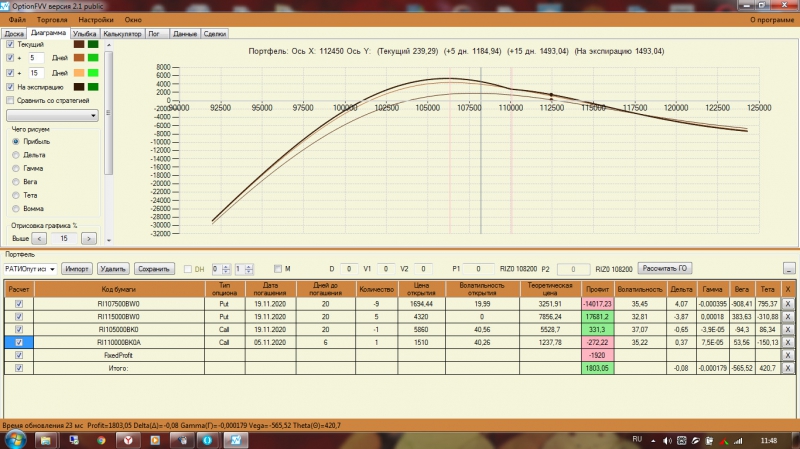This screenshot has width=800, height=449.
Task: Toggle Расчет checkbox for RI115000BW0
Action: click(19, 316)
